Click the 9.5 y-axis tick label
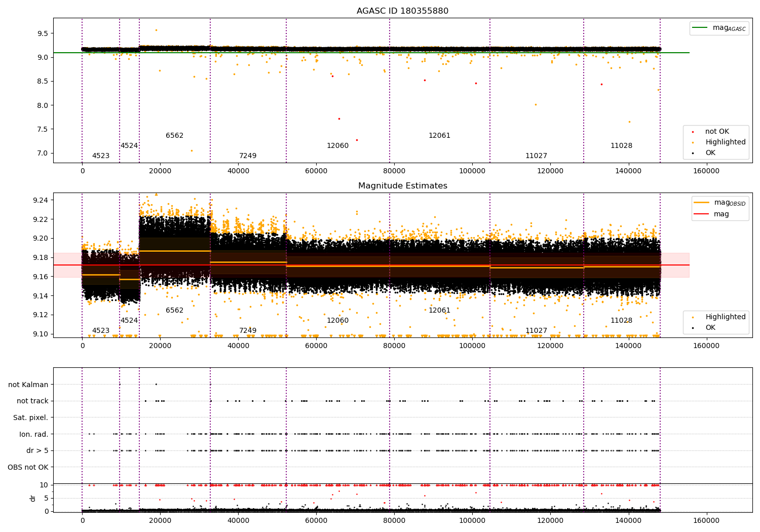Screen dimensions: 760x532 coord(43,33)
